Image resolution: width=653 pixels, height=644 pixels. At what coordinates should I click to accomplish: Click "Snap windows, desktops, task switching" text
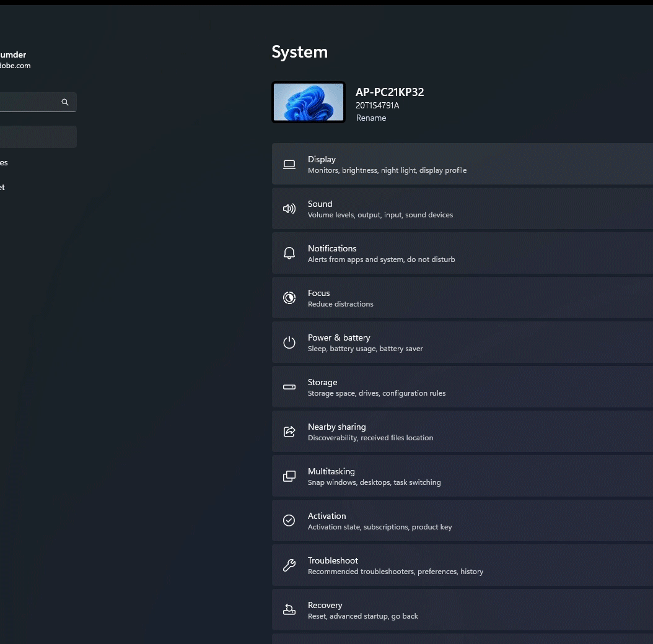374,482
